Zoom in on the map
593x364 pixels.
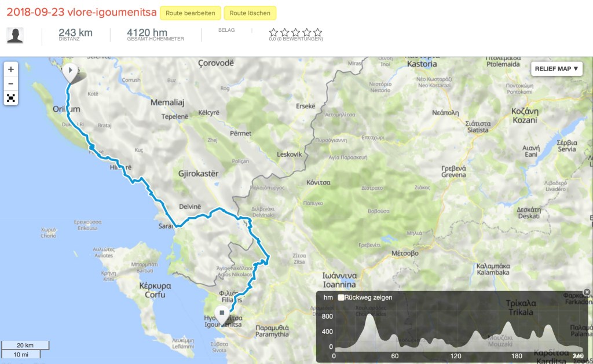[11, 69]
